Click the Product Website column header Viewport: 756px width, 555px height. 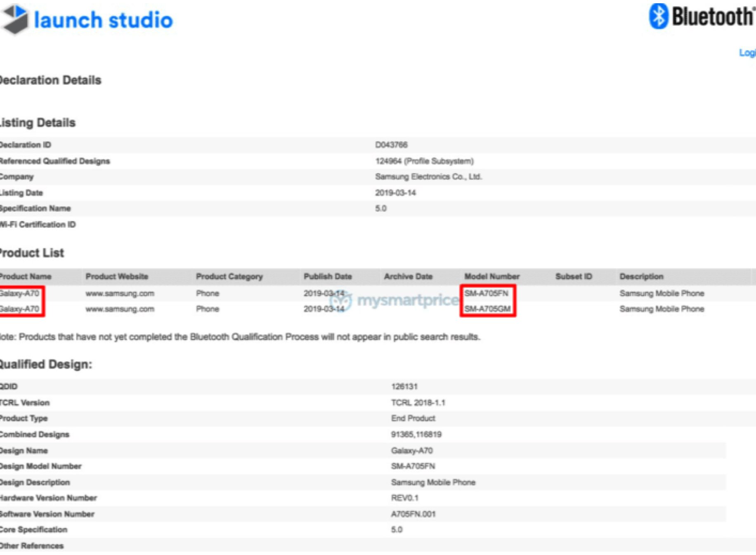117,276
